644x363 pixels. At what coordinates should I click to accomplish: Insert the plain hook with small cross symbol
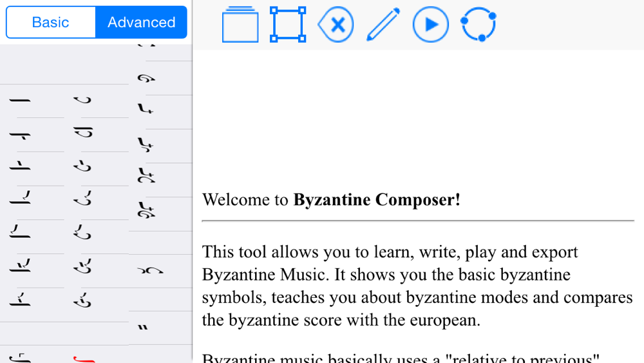[146, 108]
